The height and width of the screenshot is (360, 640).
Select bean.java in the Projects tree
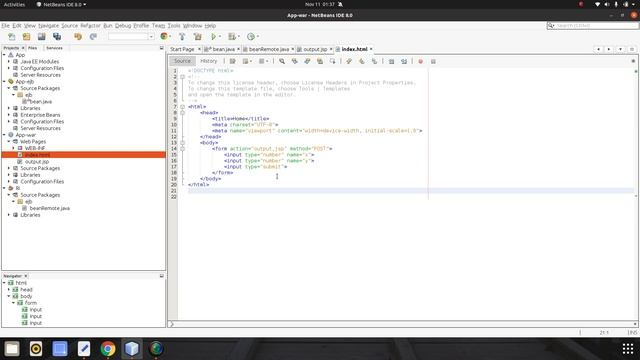(40, 102)
